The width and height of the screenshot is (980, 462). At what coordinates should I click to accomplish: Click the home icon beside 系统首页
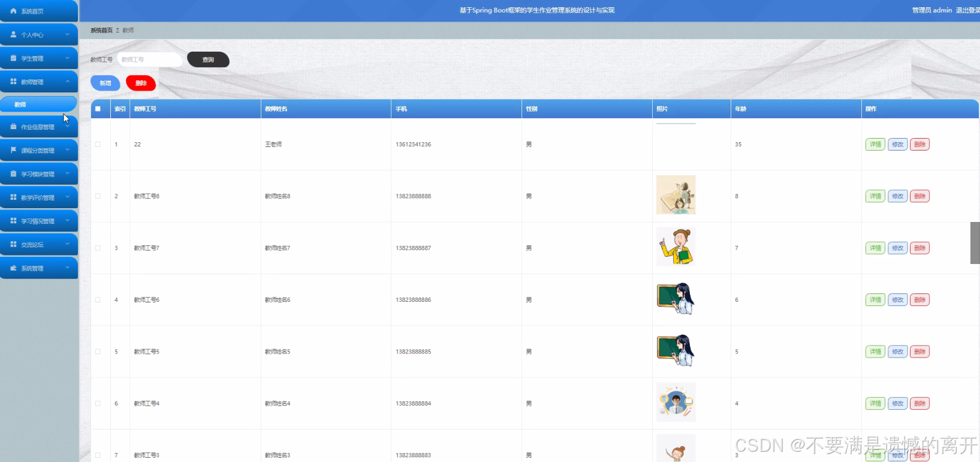point(13,11)
